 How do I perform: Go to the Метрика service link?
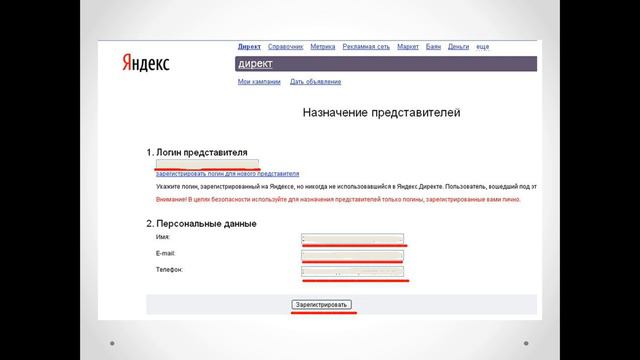(x=322, y=47)
